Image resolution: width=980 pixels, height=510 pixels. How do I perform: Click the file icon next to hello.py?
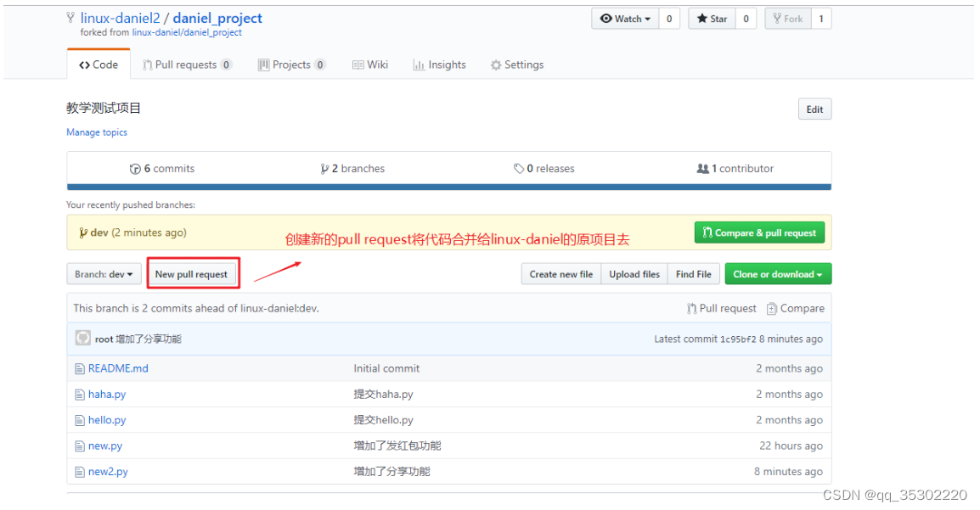point(79,420)
